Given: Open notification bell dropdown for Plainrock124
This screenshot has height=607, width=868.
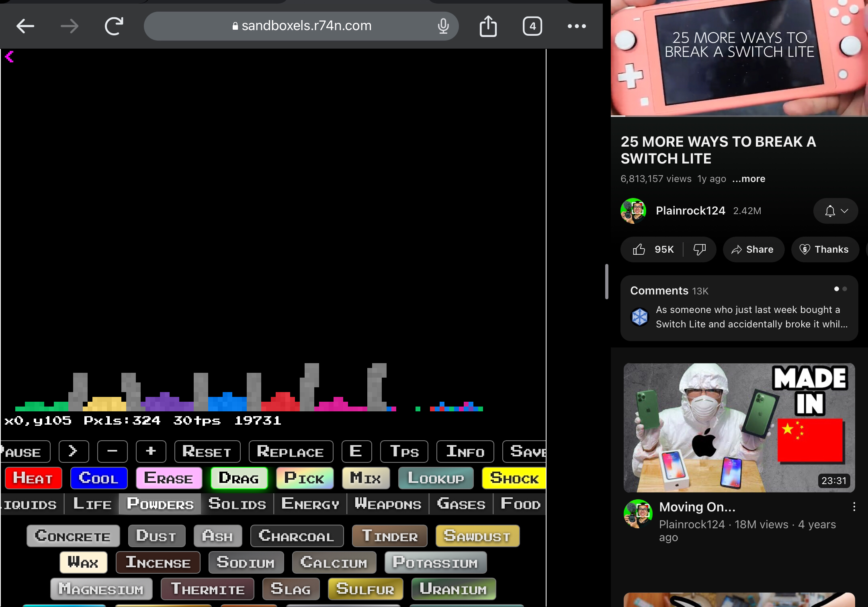Looking at the screenshot, I should coord(836,211).
